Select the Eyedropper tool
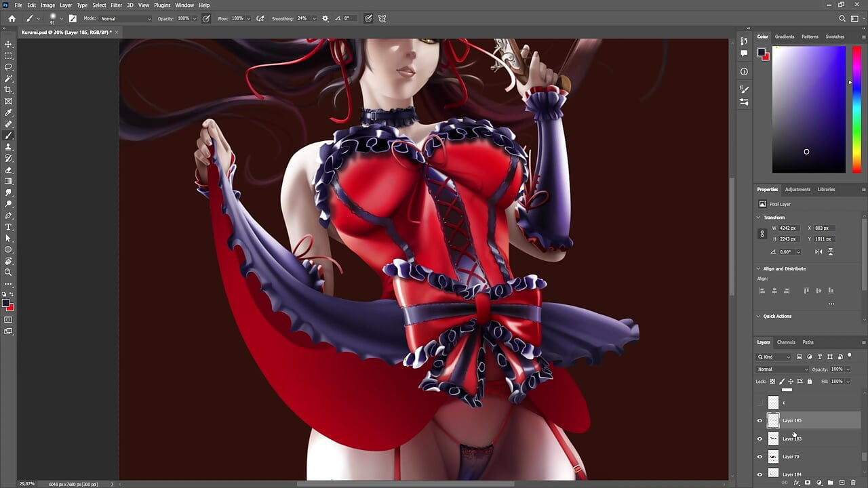 [x=9, y=113]
